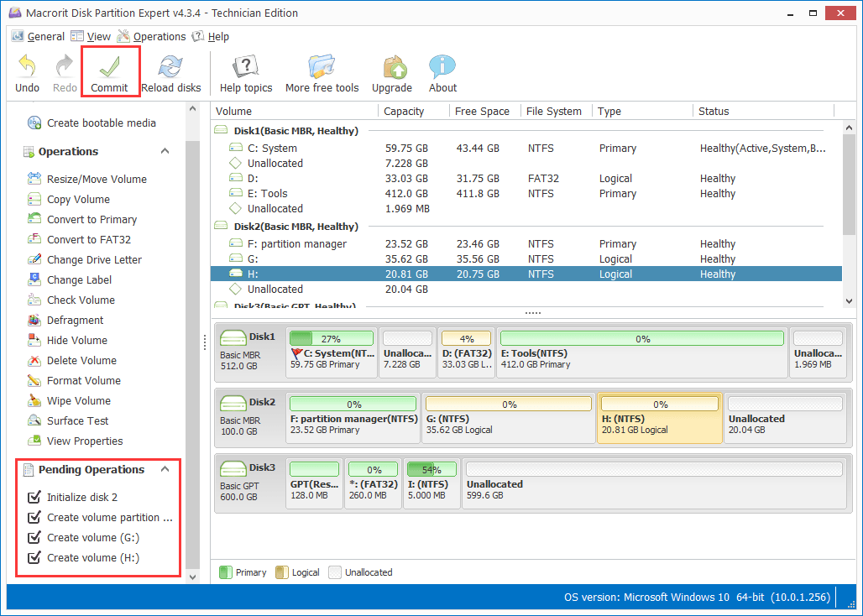Select the C: System usage bar at 27%
Viewport: 863px width, 616px height.
pyautogui.click(x=332, y=338)
